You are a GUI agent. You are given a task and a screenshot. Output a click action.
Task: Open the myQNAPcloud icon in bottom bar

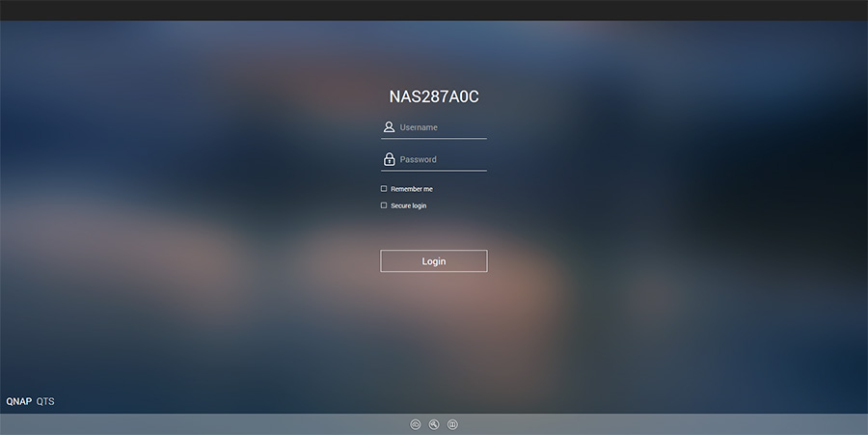click(x=416, y=424)
